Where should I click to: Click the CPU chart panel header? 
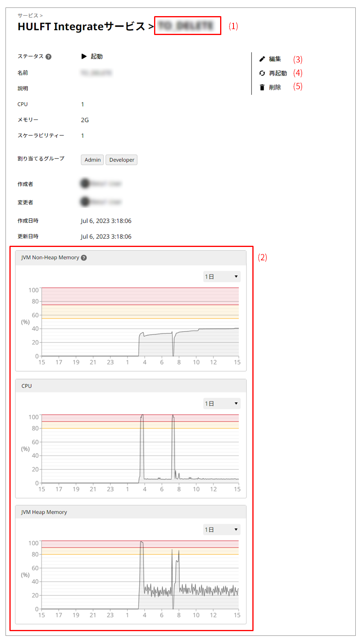point(27,386)
